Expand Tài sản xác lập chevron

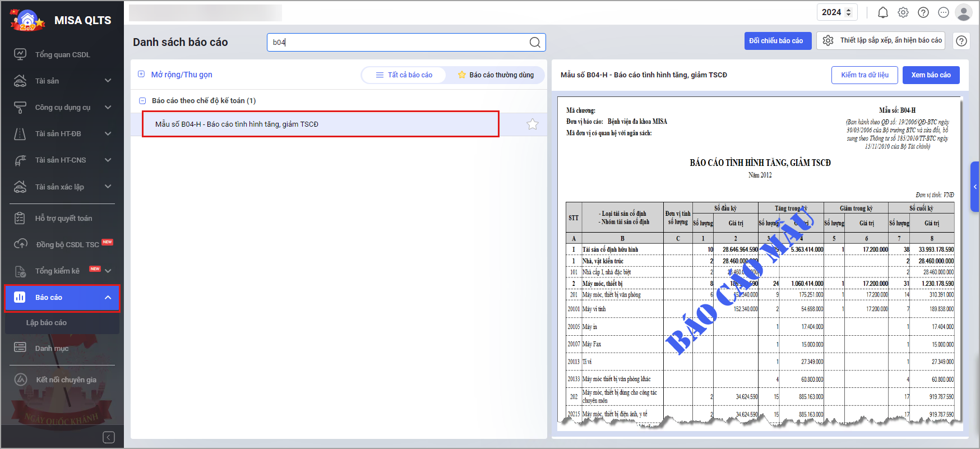[108, 187]
